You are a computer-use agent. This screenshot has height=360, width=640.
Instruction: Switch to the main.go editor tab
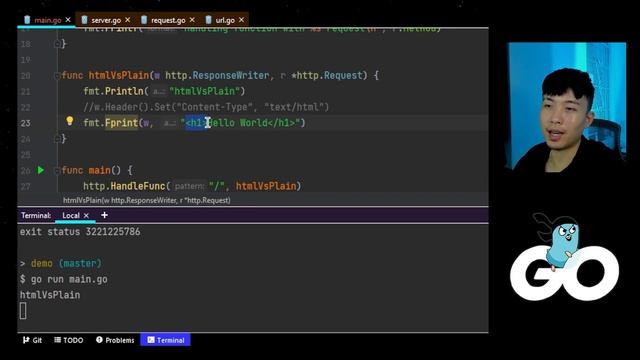[47, 20]
